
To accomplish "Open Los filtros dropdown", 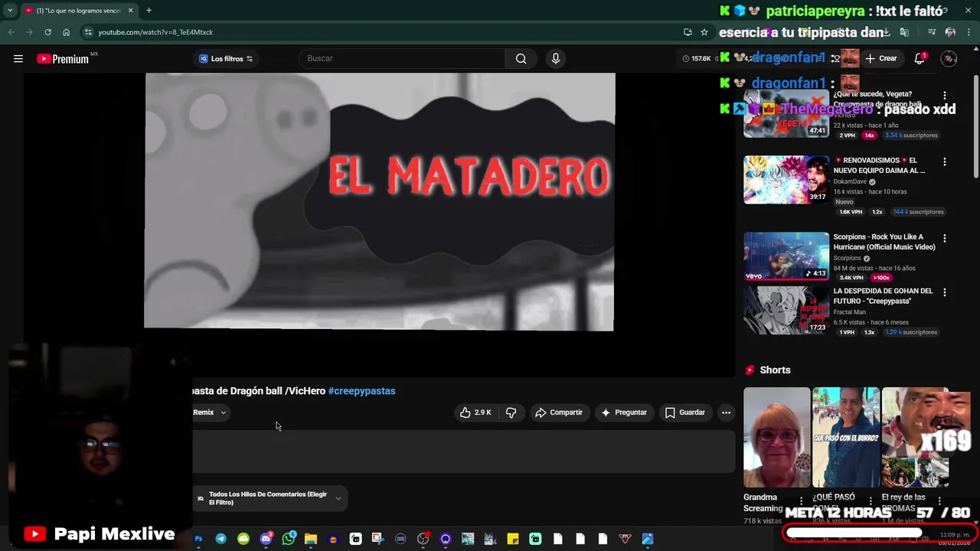I will (x=227, y=59).
